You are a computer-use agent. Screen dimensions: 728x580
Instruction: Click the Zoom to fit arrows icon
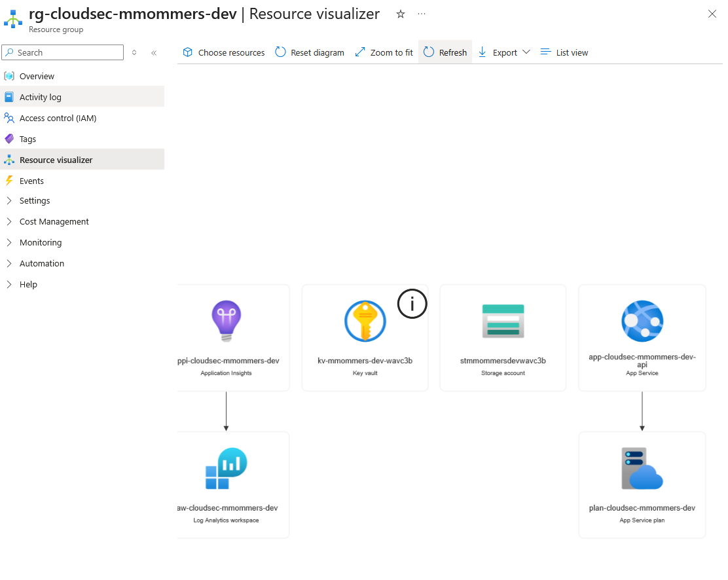[360, 52]
